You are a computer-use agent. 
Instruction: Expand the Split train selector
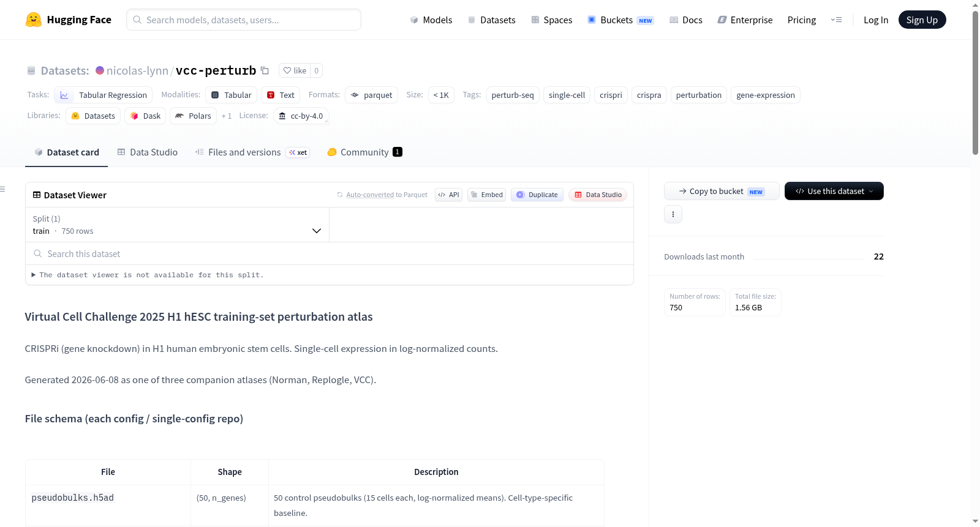(177, 225)
